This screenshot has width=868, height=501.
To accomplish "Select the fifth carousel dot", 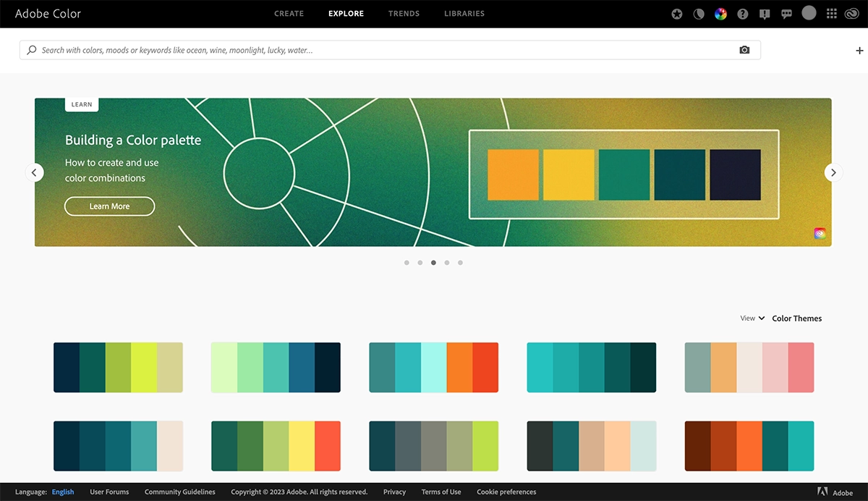I will pos(460,263).
